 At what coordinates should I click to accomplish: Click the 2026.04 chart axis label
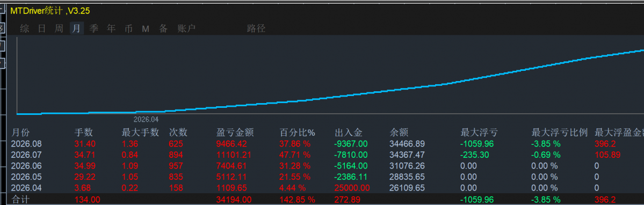coord(146,119)
